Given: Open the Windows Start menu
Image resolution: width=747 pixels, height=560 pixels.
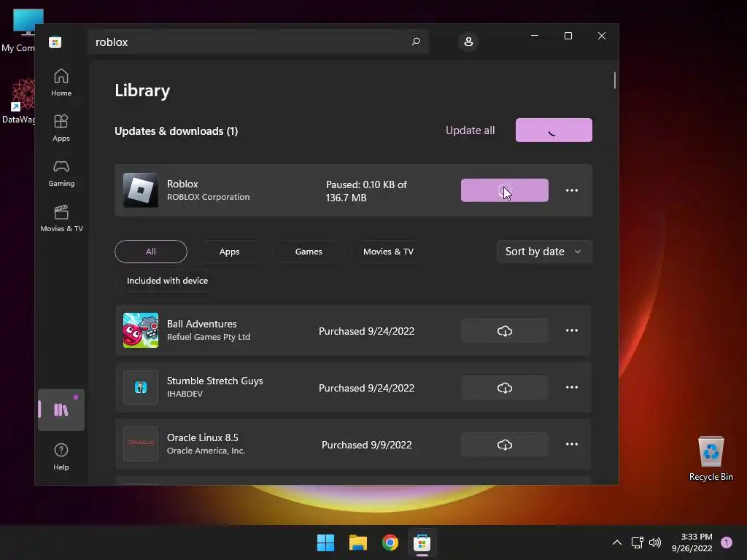Looking at the screenshot, I should [x=326, y=542].
